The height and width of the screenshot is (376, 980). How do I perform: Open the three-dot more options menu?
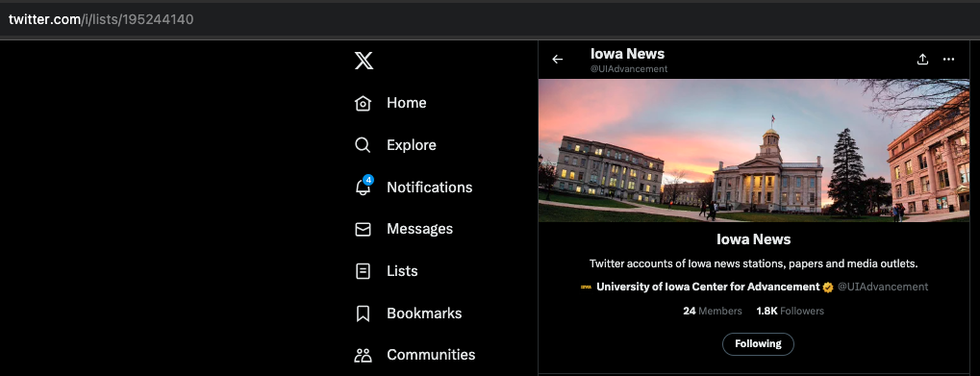coord(949,60)
